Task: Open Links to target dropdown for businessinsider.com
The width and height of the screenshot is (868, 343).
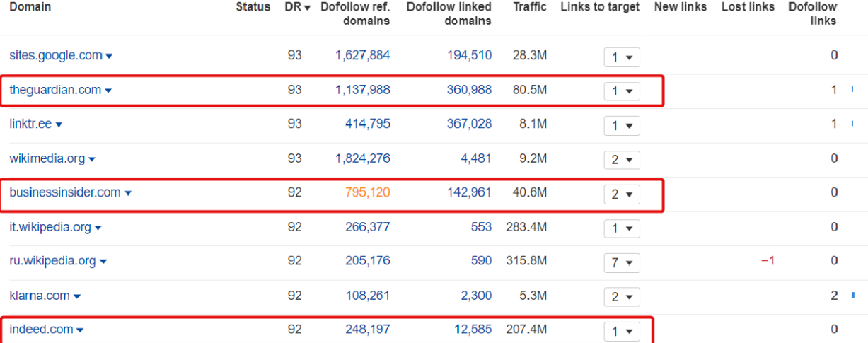Action: tap(622, 194)
